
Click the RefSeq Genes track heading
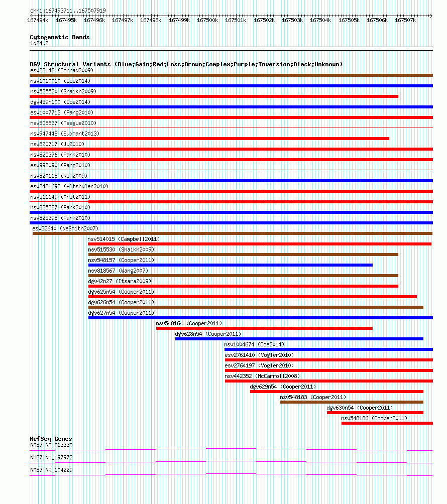(x=51, y=439)
